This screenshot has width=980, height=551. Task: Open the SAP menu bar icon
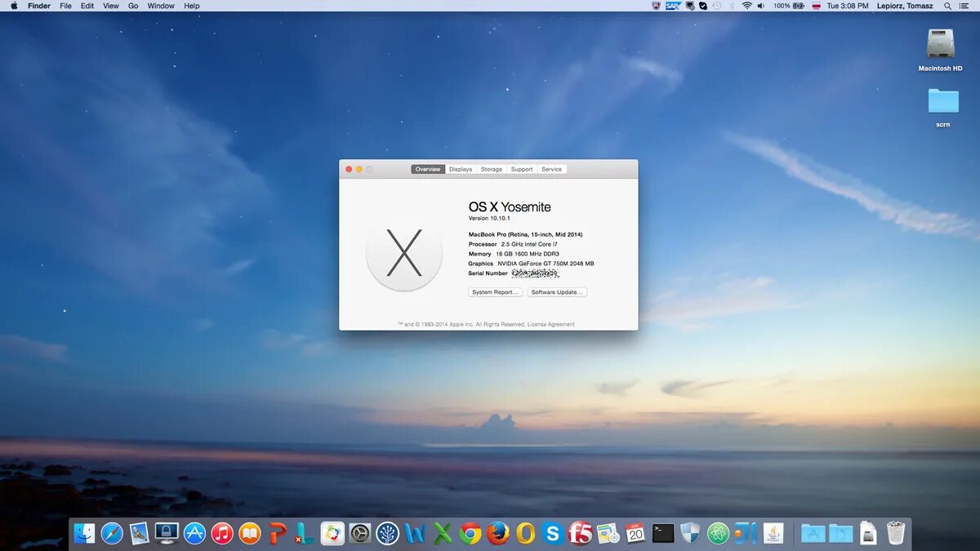(x=673, y=6)
